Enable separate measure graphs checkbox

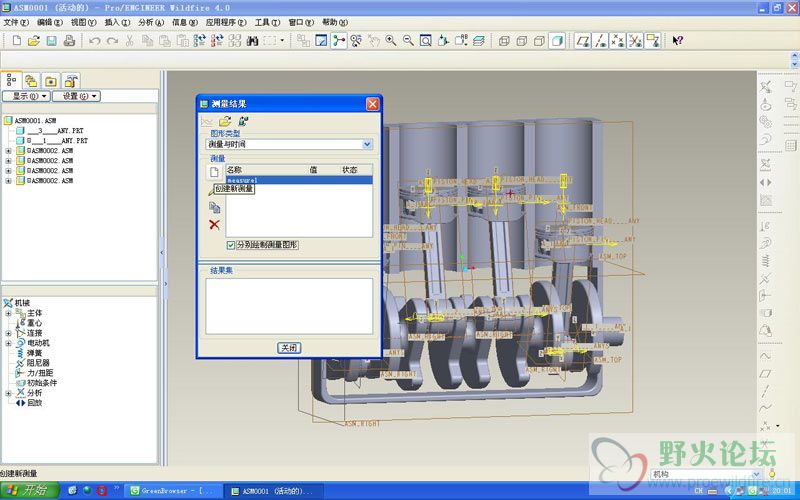[231, 245]
